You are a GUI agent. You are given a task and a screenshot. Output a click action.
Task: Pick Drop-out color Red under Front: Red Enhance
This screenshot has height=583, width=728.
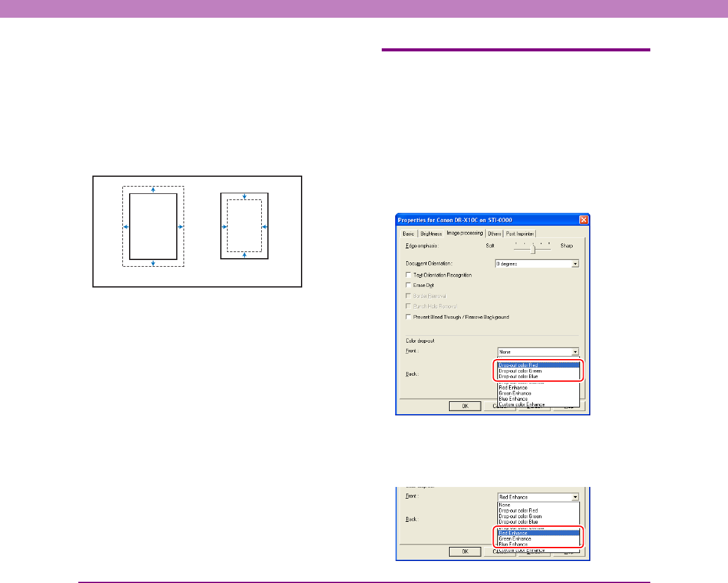coord(538,511)
